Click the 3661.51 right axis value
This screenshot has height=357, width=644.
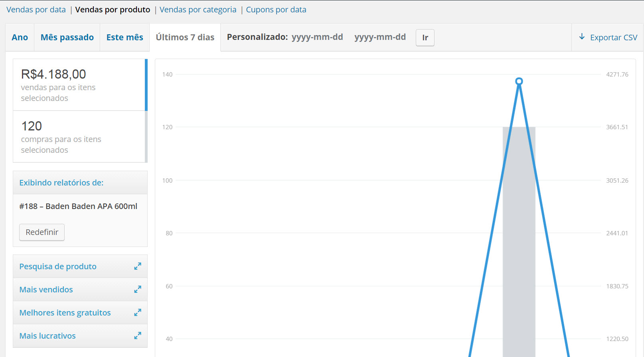coord(617,127)
